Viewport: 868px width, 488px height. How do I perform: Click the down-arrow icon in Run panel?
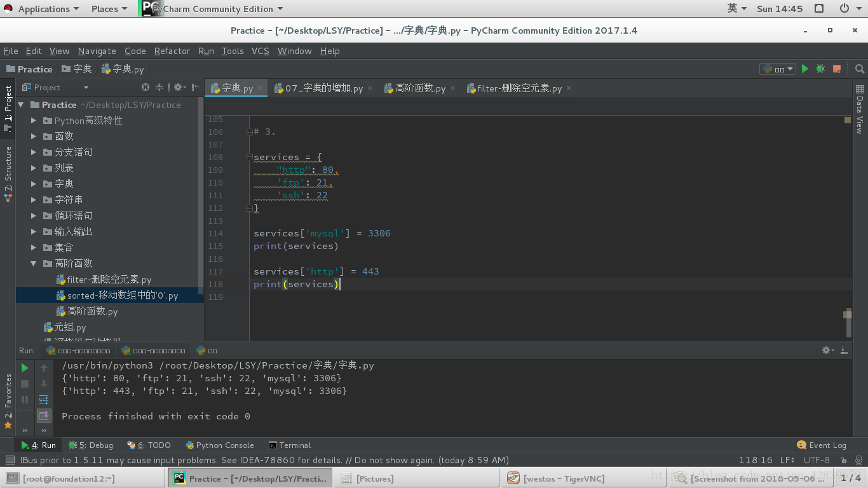(x=44, y=384)
